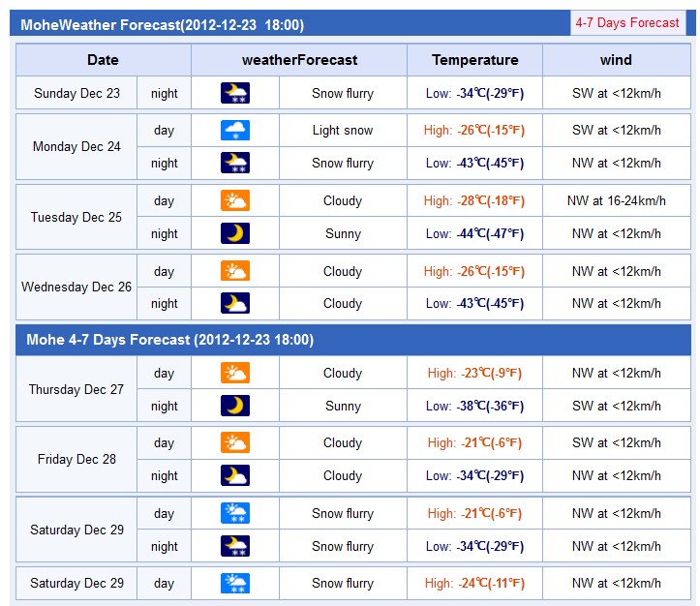The image size is (700, 606).
Task: Click Thursday Dec 27 night sunny moon icon
Action: (x=235, y=406)
